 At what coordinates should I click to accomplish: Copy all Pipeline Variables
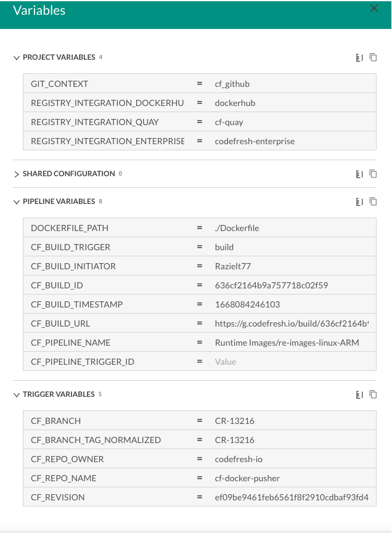[373, 201]
